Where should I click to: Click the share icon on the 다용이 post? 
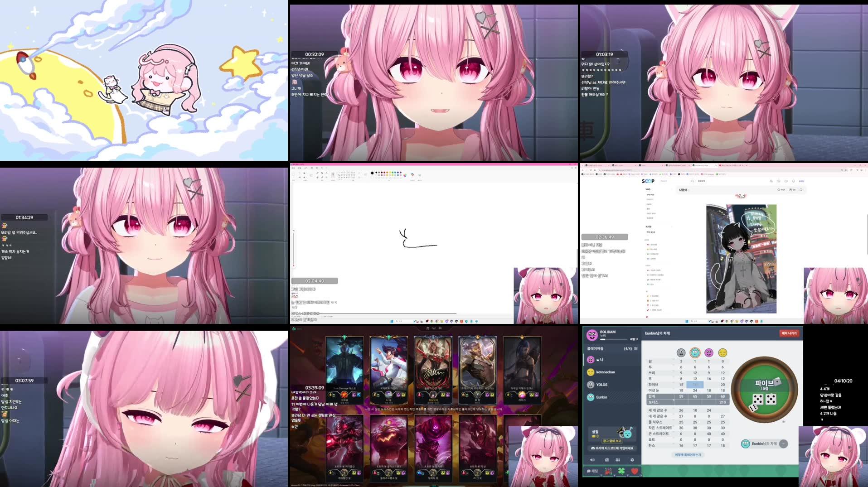[801, 190]
